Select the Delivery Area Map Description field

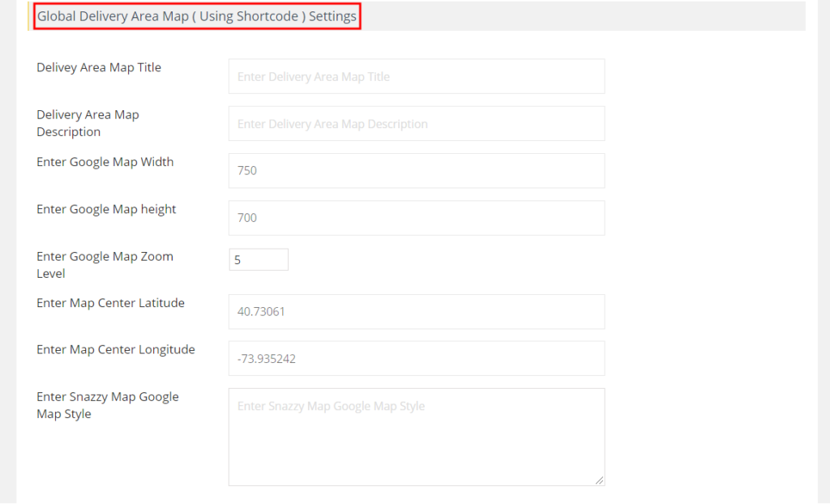416,123
